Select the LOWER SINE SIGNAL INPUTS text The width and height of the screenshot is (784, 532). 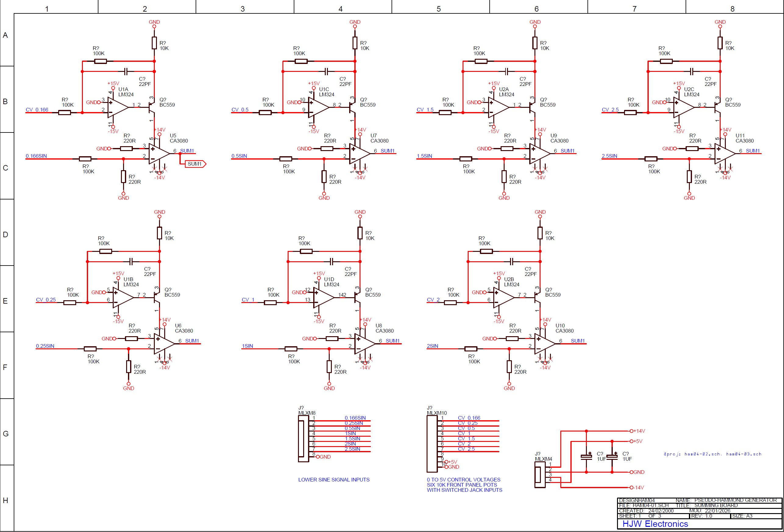click(x=334, y=479)
